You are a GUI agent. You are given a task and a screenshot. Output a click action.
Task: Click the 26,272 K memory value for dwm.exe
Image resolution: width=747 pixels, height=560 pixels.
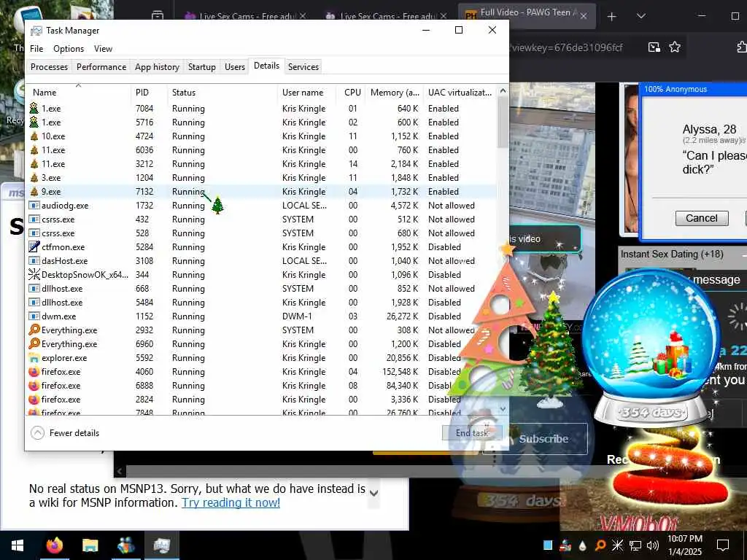click(x=402, y=316)
